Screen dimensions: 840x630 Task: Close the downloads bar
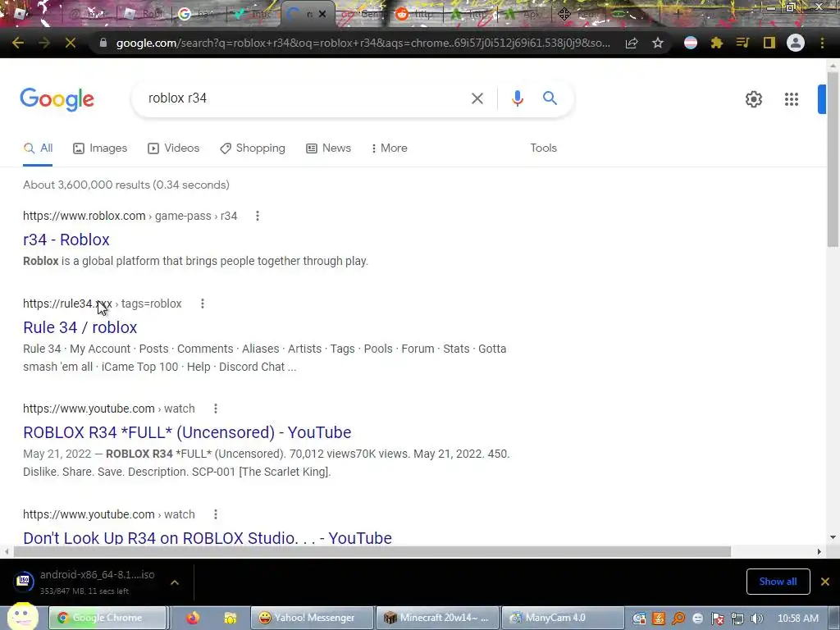[x=825, y=582]
